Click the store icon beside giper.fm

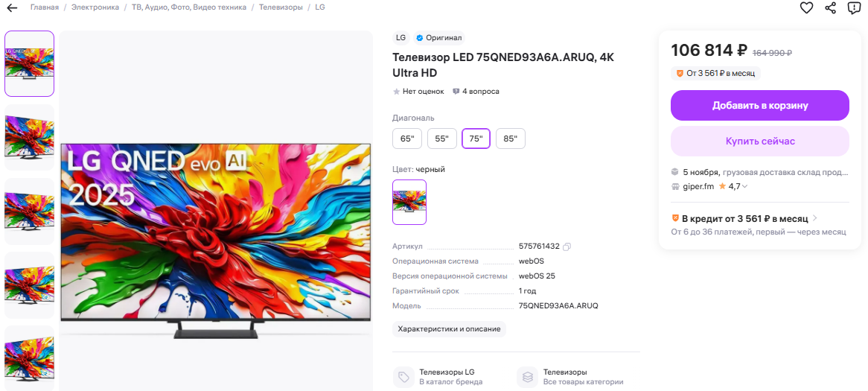pyautogui.click(x=674, y=187)
